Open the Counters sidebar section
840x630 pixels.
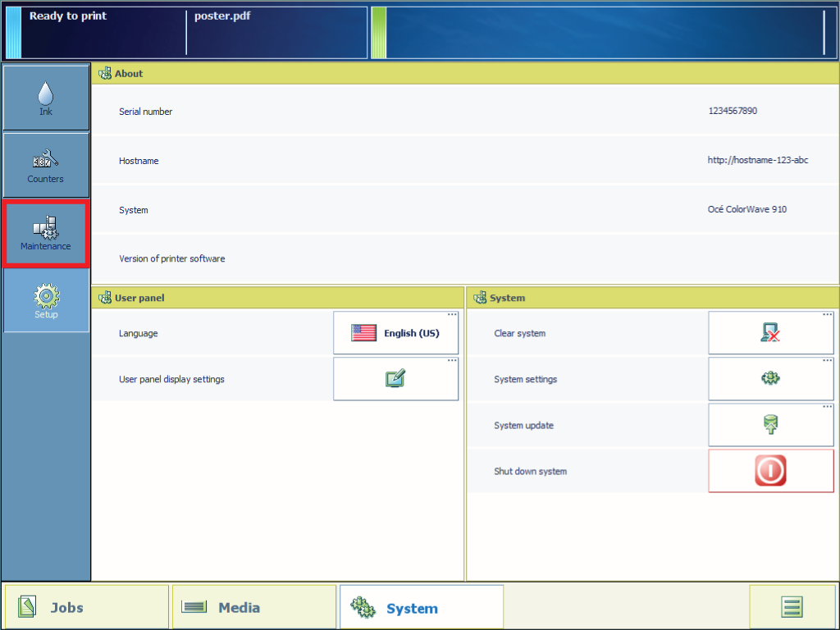pyautogui.click(x=46, y=165)
